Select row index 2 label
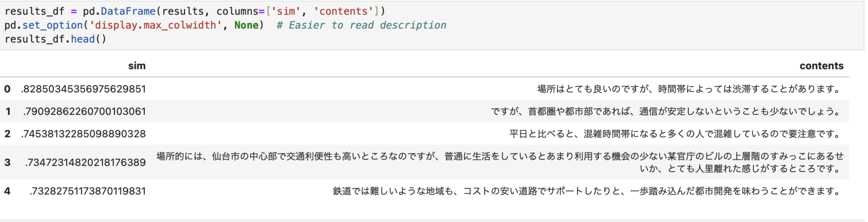 pos(7,134)
